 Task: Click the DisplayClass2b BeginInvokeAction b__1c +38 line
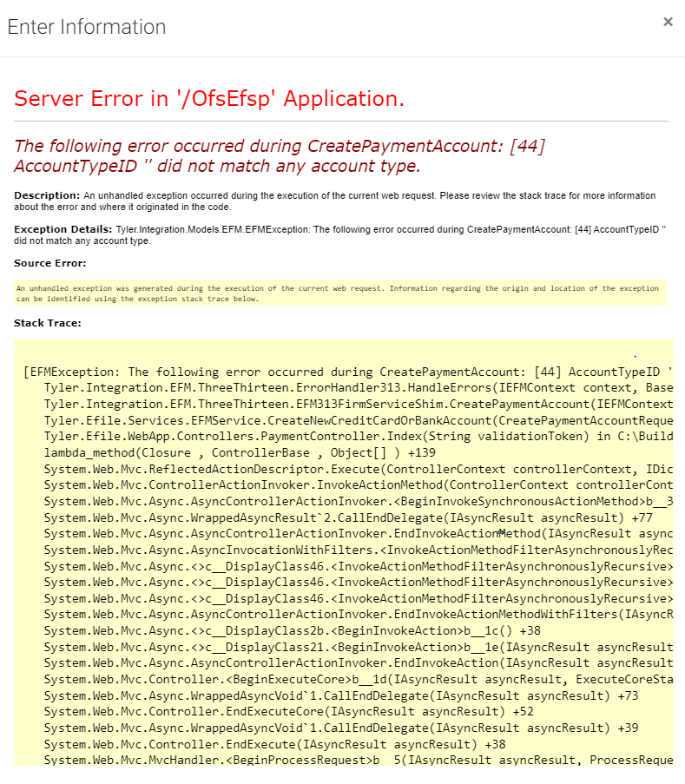tap(292, 631)
